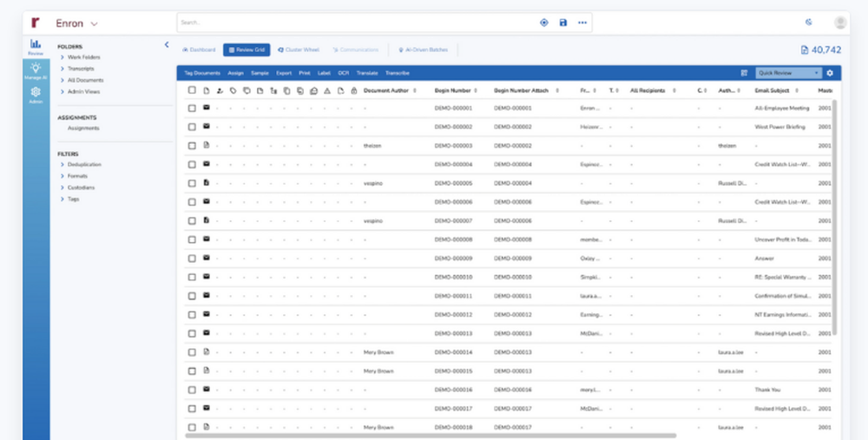Check the box for DEMO-000004
The image size is (868, 440).
[x=192, y=164]
